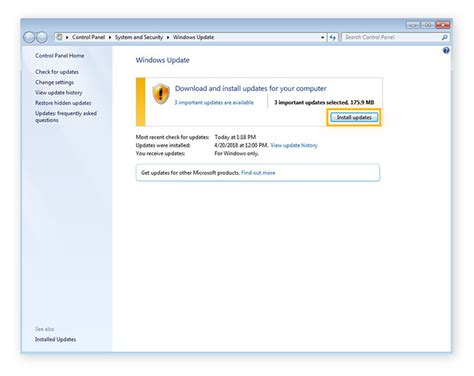Open Control Panel Home link
The image size is (474, 376).
pos(60,56)
